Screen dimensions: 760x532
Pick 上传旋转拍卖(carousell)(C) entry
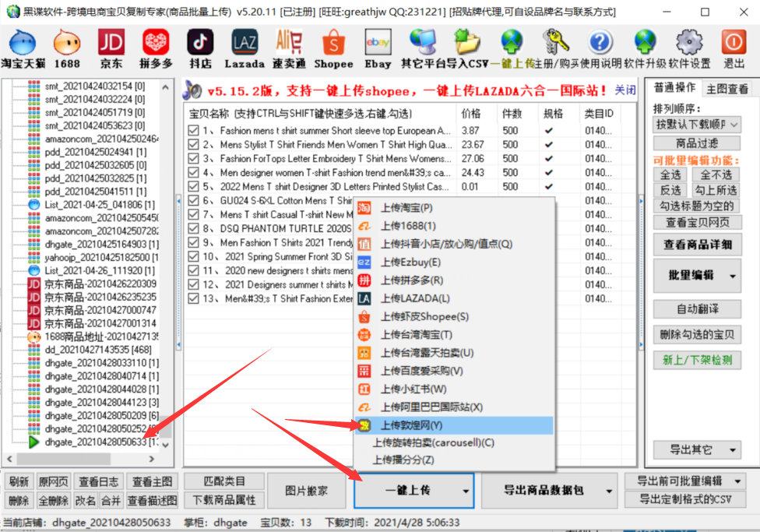point(454,442)
